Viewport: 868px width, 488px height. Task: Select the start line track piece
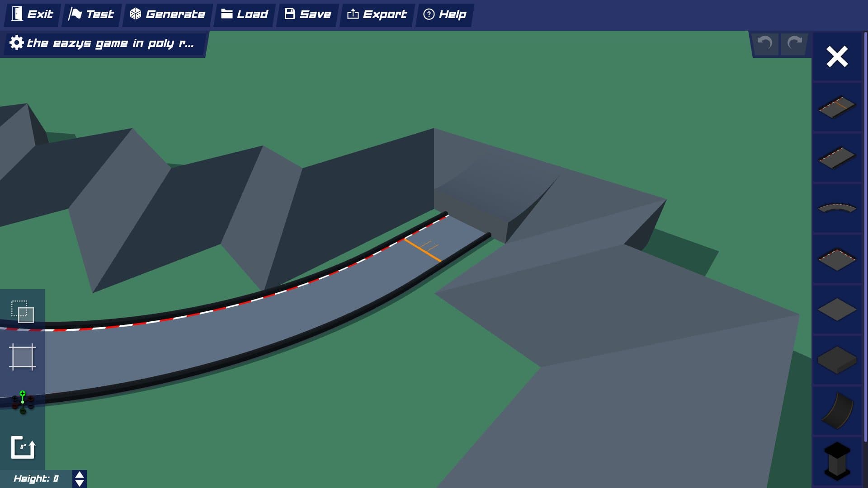pyautogui.click(x=837, y=107)
